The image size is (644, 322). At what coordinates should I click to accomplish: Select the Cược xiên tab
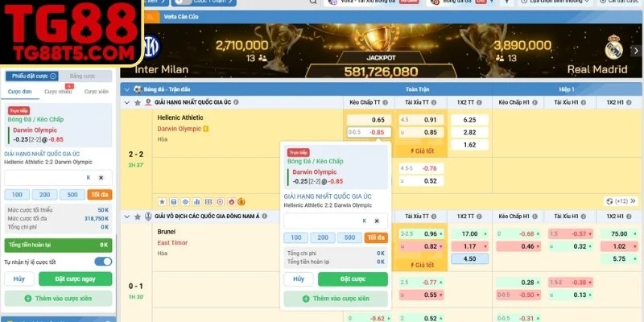click(x=97, y=92)
